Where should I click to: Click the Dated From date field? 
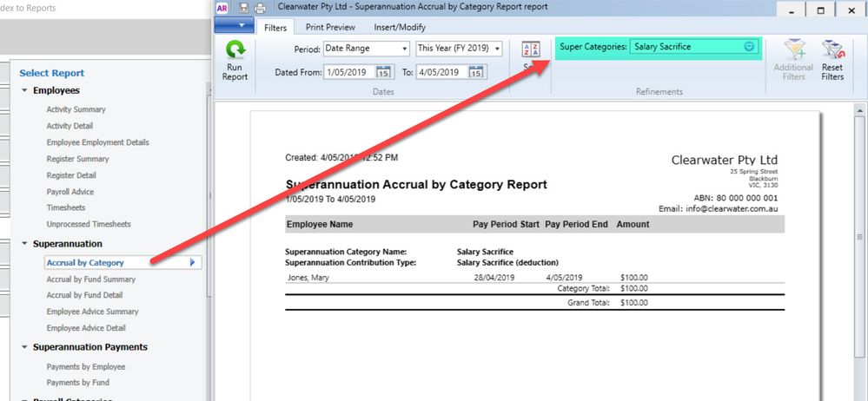[x=349, y=72]
